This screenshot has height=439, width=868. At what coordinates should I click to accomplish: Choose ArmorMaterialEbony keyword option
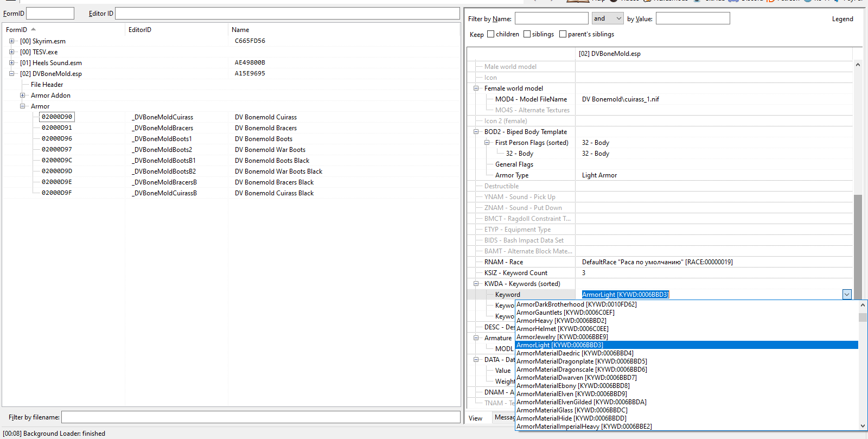click(573, 386)
